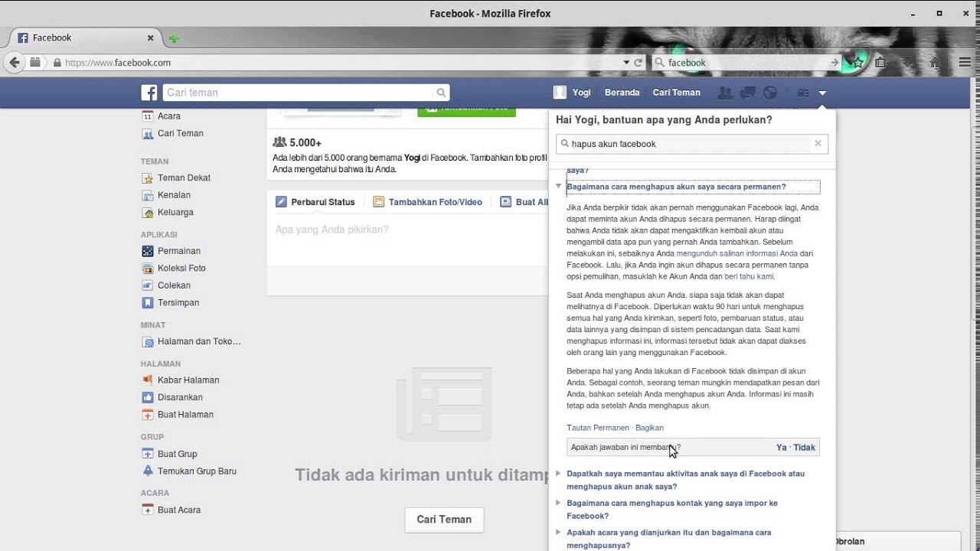Image resolution: width=980 pixels, height=551 pixels.
Task: Click Cari Teman in the top bar
Action: tap(676, 93)
